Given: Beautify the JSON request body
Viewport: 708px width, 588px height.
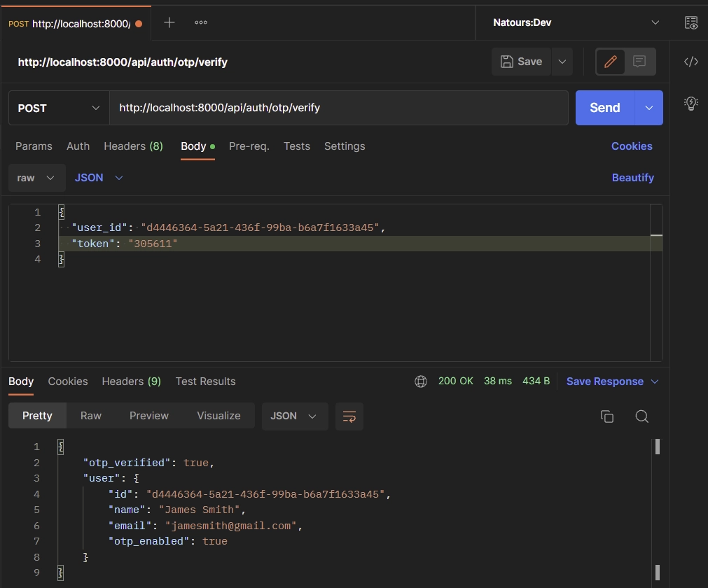Looking at the screenshot, I should pos(632,178).
